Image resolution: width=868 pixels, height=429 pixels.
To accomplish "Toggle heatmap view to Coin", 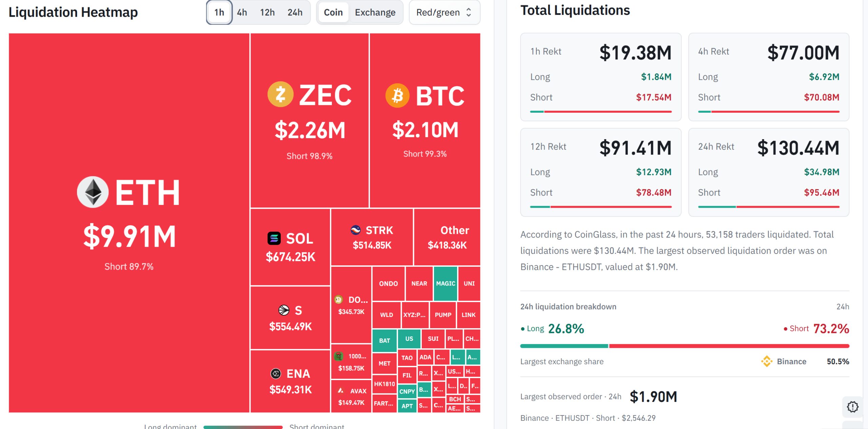I will click(x=333, y=13).
